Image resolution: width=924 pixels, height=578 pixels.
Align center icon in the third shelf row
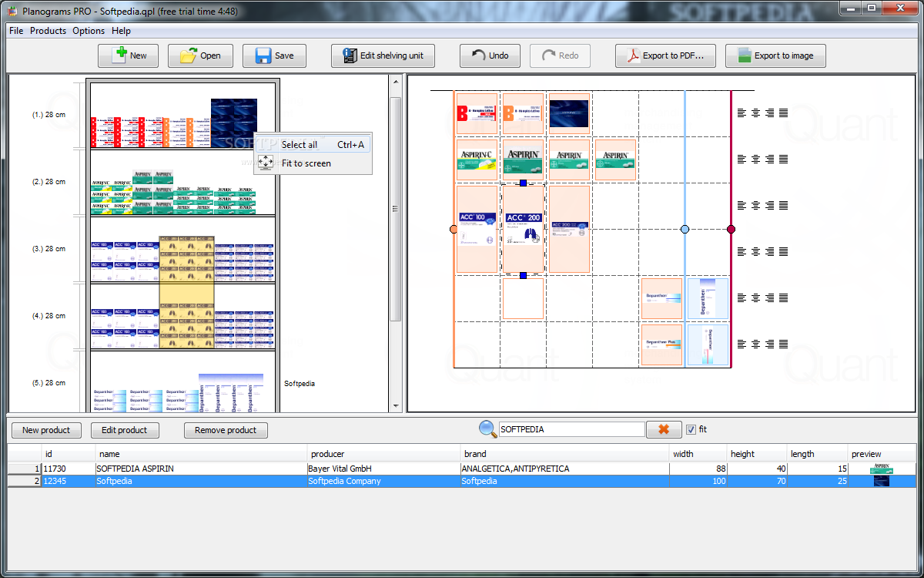(755, 206)
